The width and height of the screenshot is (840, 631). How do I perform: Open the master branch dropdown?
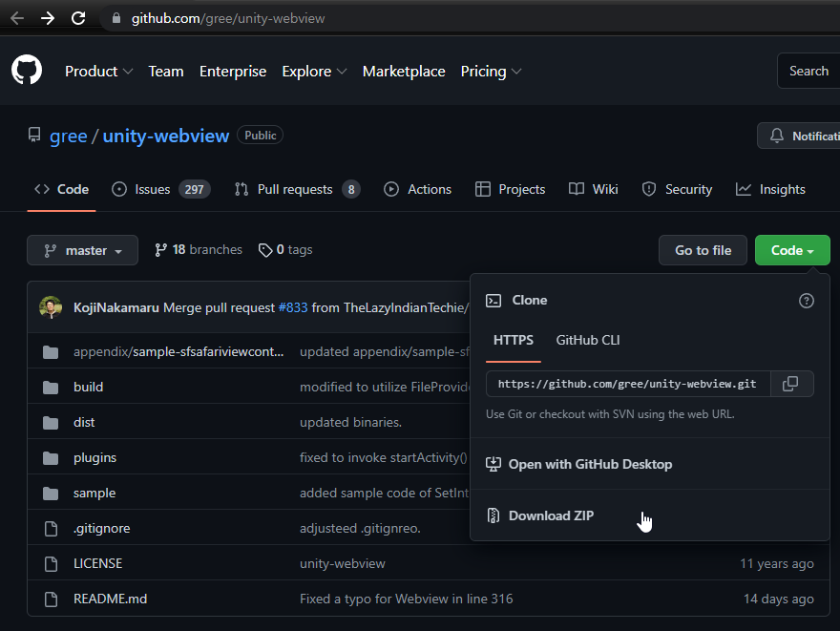pyautogui.click(x=82, y=250)
